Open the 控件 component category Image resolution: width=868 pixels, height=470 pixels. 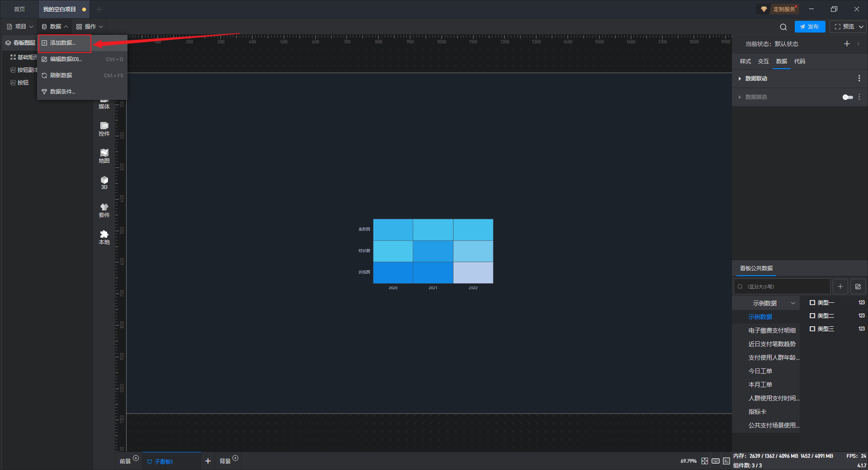[104, 129]
